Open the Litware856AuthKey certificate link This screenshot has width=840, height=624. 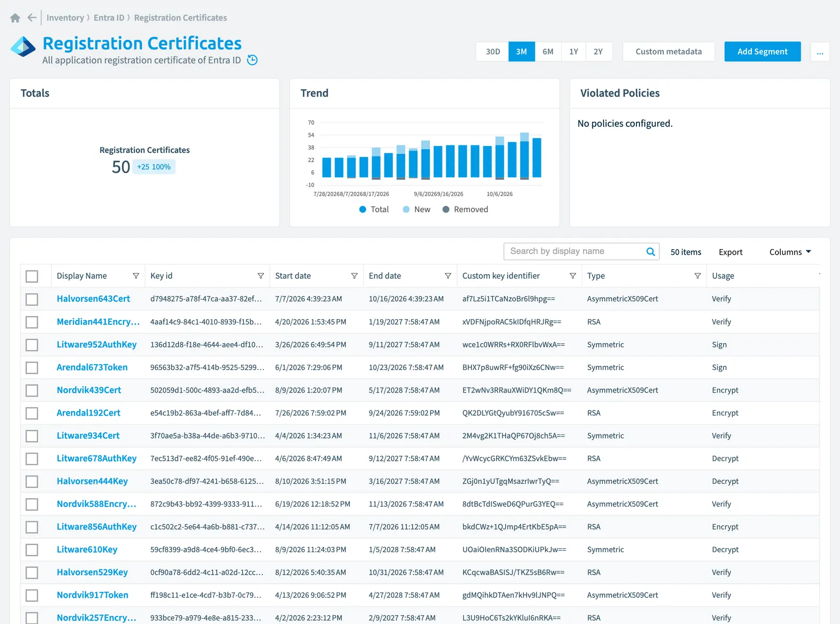(x=97, y=526)
